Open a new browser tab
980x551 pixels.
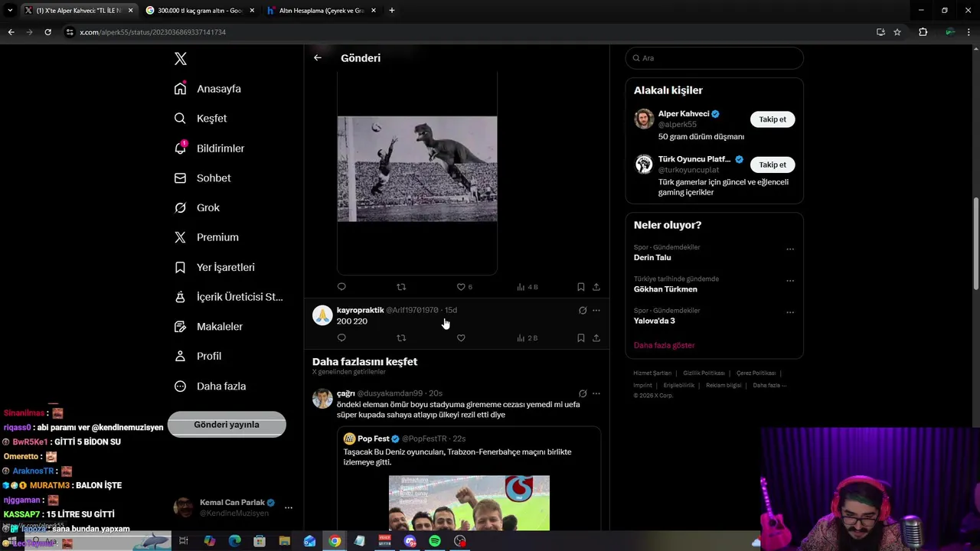392,11
